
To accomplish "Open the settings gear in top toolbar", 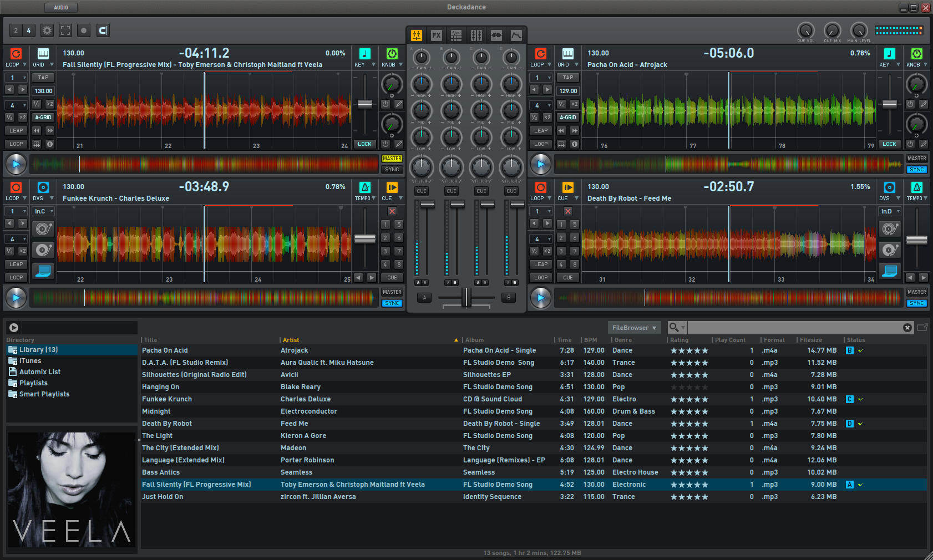I will [x=47, y=30].
